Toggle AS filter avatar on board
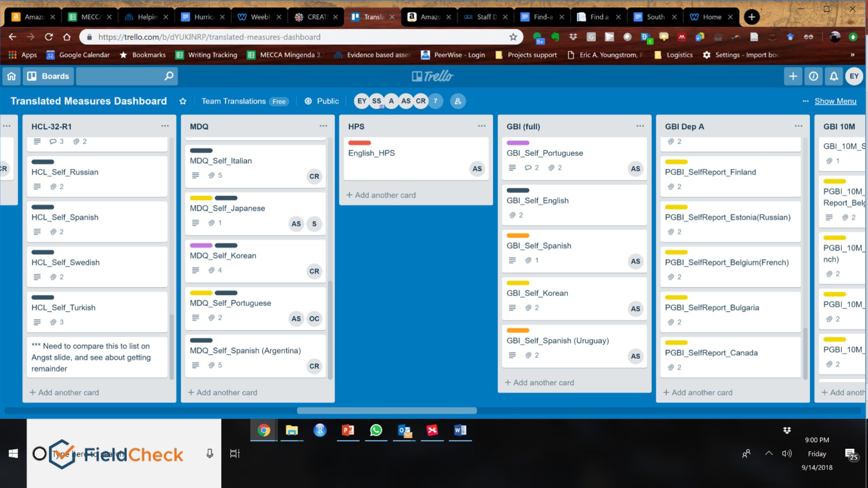The width and height of the screenshot is (868, 488). 405,101
